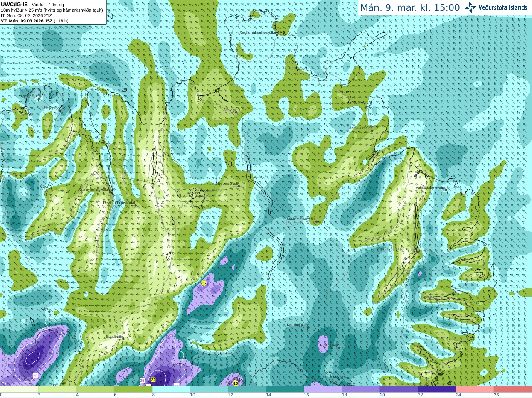Select the 10m hviður > 25 m/s description line
The image size is (532, 398).
pyautogui.click(x=52, y=10)
